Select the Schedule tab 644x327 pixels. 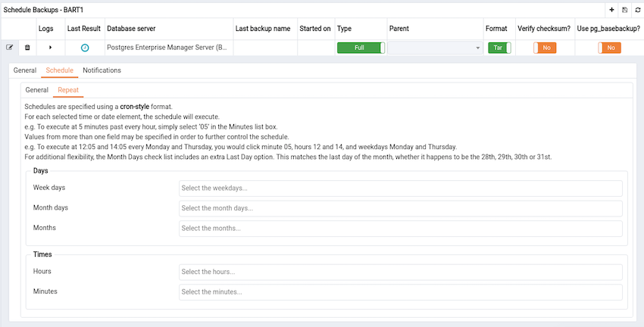point(60,70)
